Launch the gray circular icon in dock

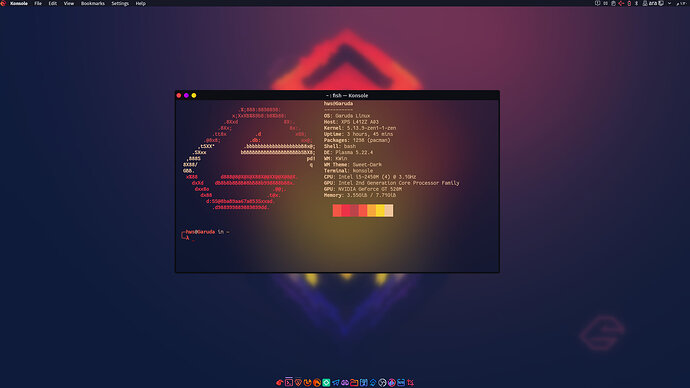pos(382,383)
